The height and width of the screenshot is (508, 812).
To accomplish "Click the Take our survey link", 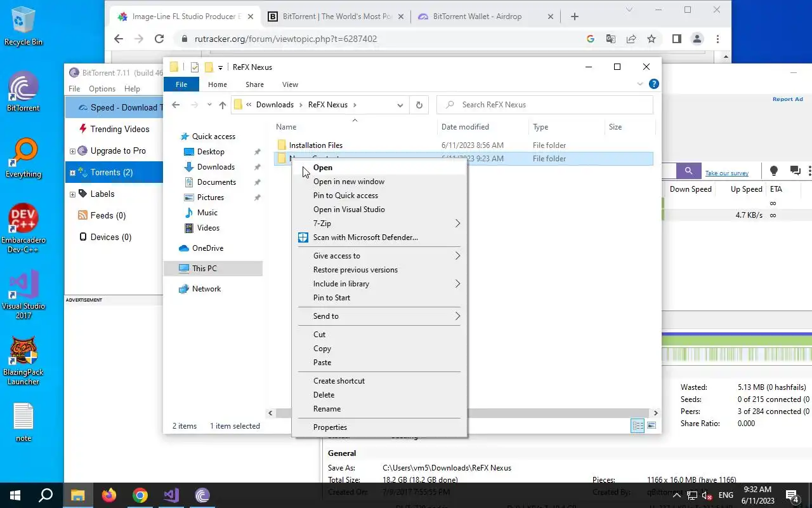I will coord(727,173).
